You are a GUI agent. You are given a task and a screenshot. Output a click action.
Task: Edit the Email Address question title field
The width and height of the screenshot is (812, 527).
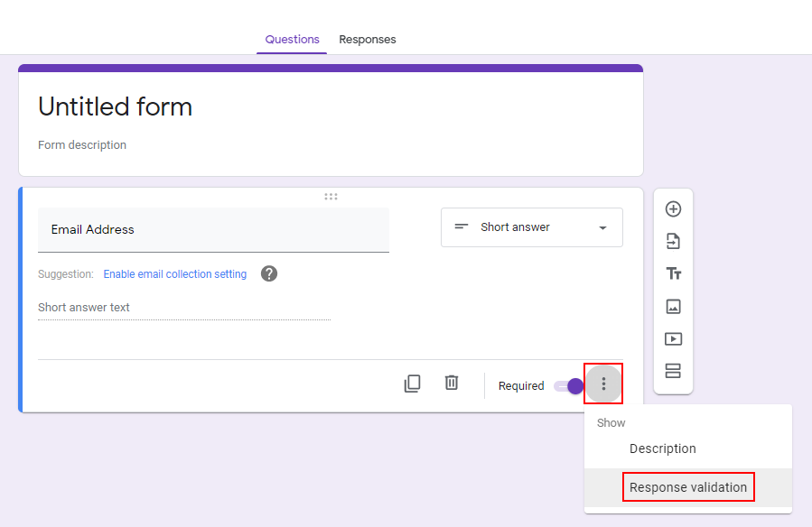pos(213,229)
